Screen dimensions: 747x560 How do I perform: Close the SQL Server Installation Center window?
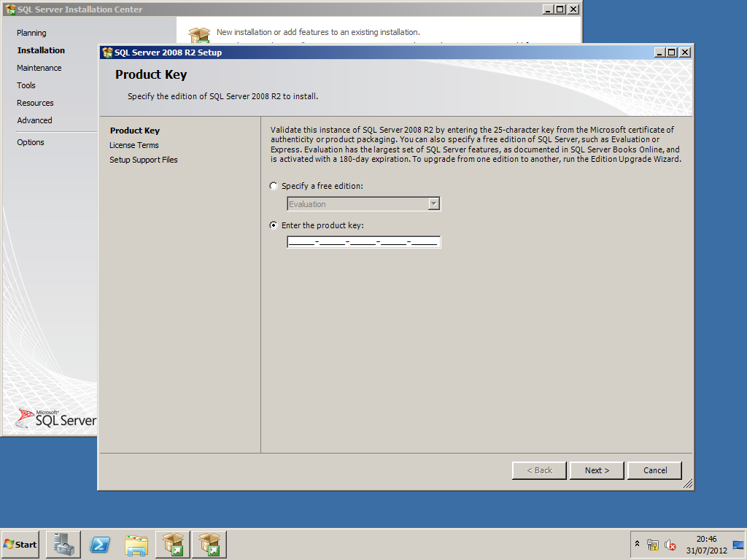coord(573,9)
